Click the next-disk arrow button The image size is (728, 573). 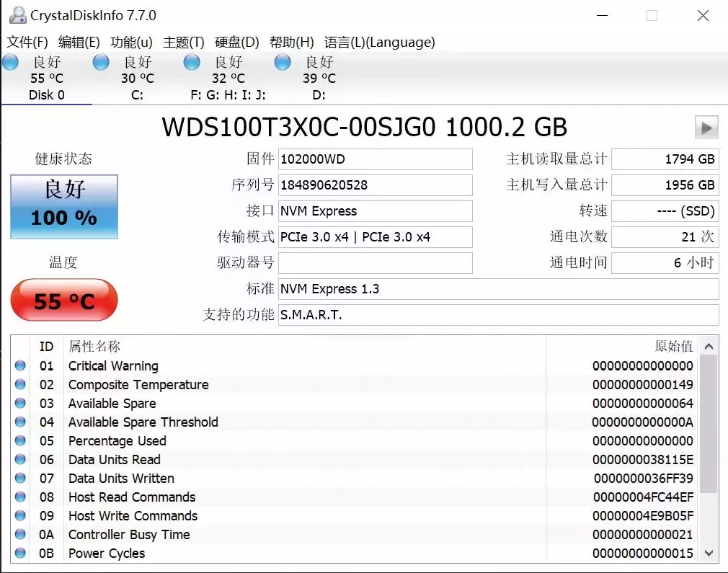click(706, 127)
